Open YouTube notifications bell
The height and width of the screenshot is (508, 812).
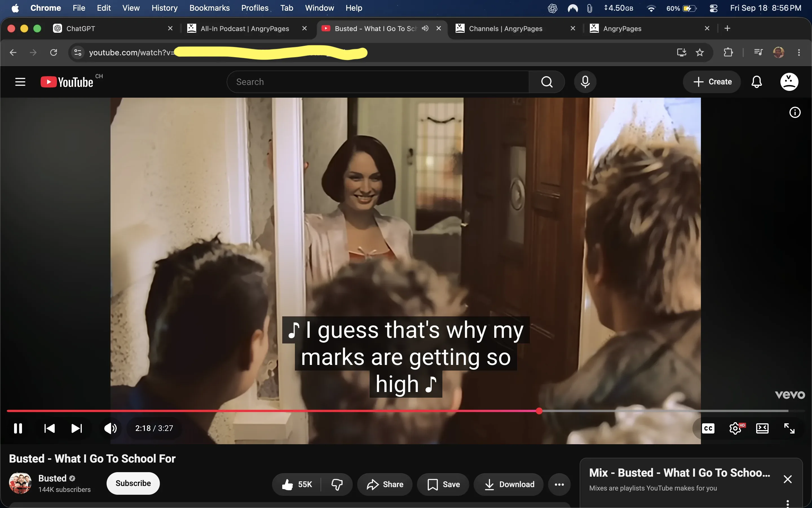coord(756,82)
